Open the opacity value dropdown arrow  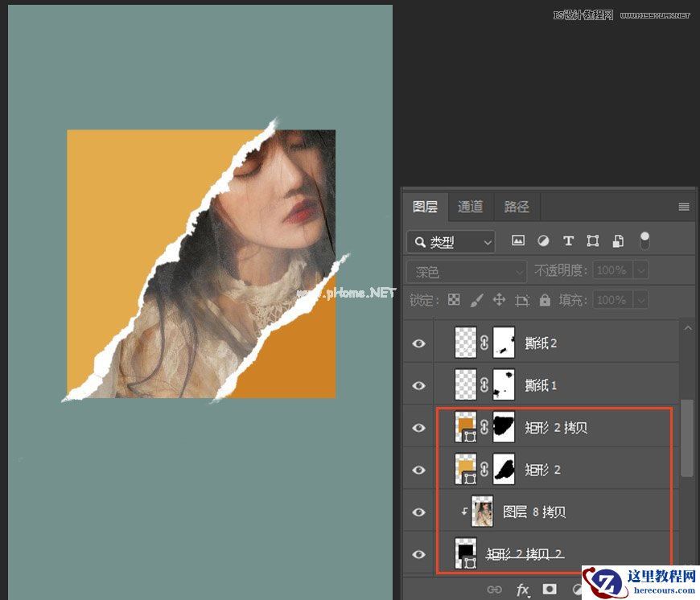[x=641, y=270]
